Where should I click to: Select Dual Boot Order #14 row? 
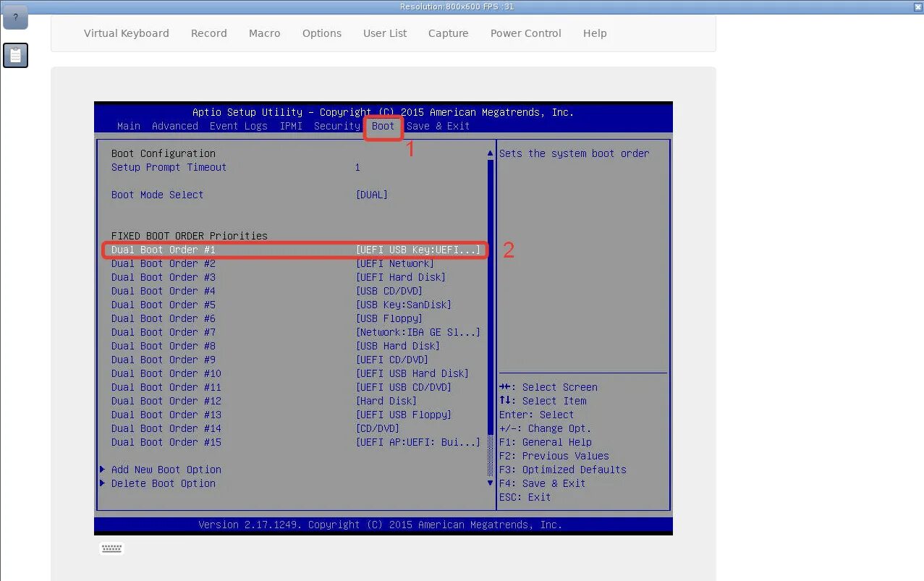pos(295,428)
